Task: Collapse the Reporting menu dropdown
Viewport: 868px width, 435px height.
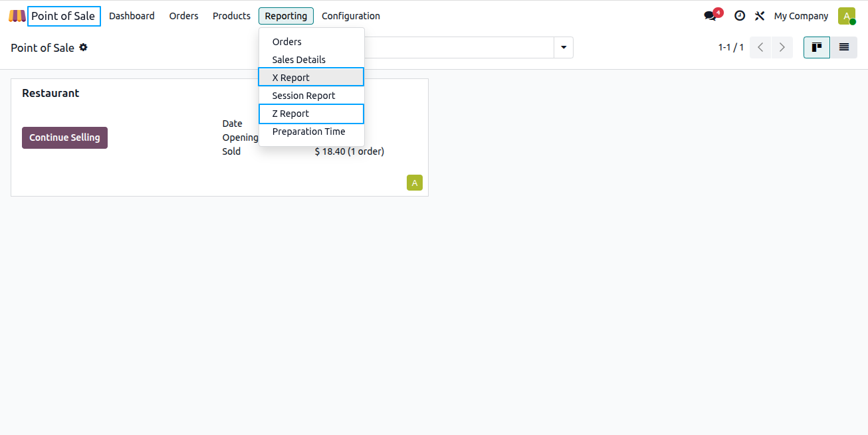Action: tap(286, 16)
